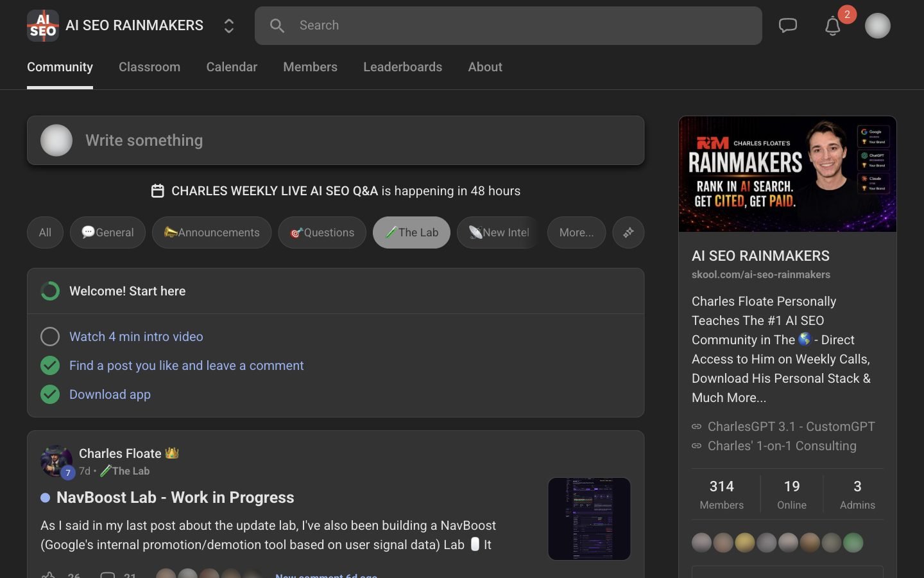Click the AI SEO group logo
Viewport: 924px width, 578px height.
pos(43,26)
